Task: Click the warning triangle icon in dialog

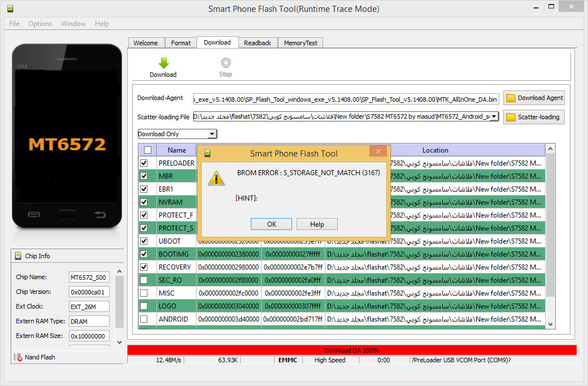Action: coord(216,178)
